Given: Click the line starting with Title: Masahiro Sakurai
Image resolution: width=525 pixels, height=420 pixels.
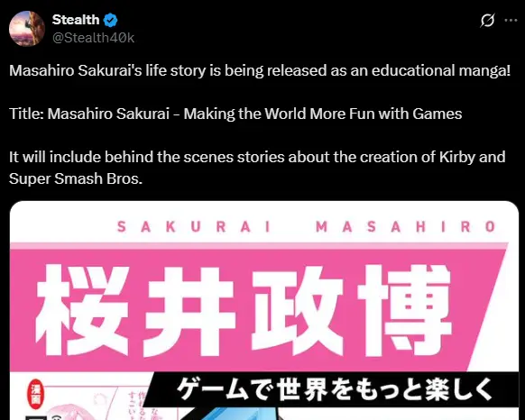Looking at the screenshot, I should point(235,114).
